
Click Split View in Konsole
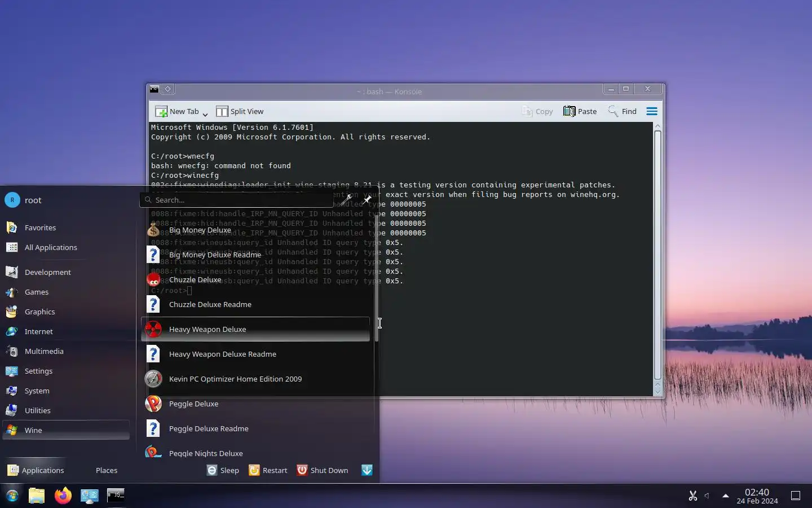pos(240,111)
